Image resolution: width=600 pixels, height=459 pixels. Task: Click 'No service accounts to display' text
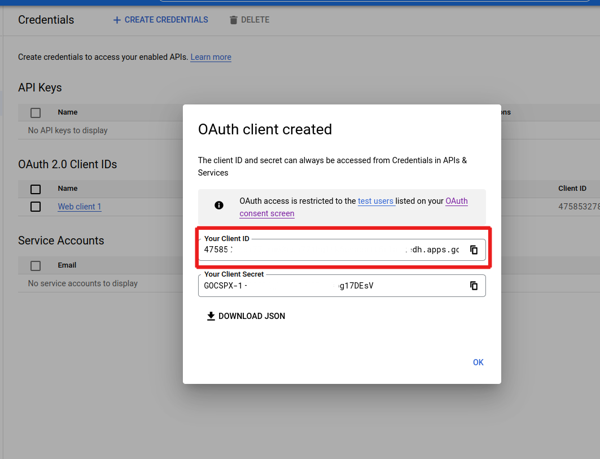click(83, 283)
